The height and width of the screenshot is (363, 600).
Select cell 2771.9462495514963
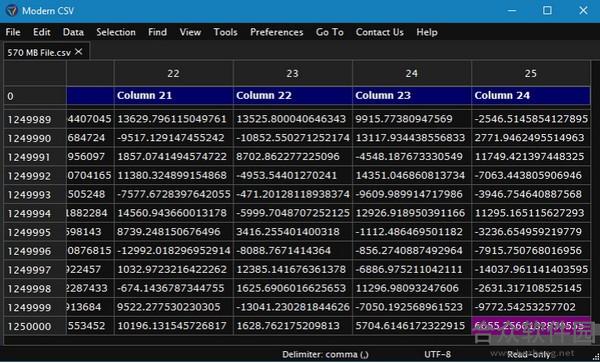click(x=531, y=138)
